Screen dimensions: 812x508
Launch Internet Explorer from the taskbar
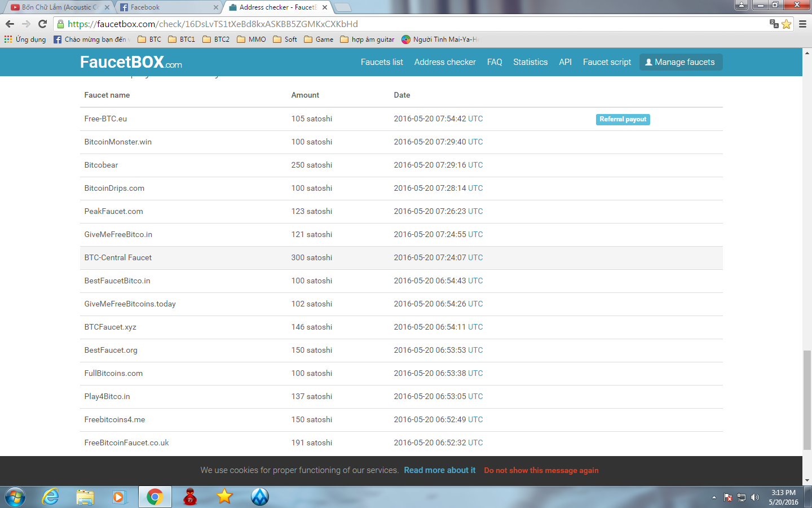coord(51,497)
